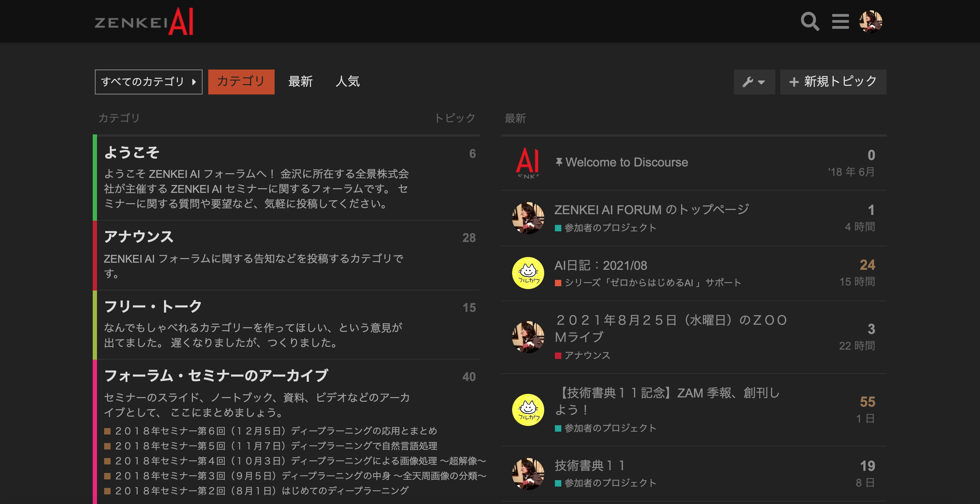Click 参加者のプロジェクト badge under ZENKEI AI FORUM topic
The height and width of the screenshot is (504, 980).
[606, 227]
